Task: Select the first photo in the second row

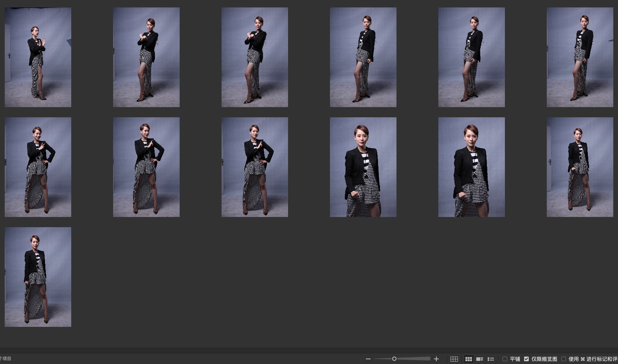Action: [38, 167]
